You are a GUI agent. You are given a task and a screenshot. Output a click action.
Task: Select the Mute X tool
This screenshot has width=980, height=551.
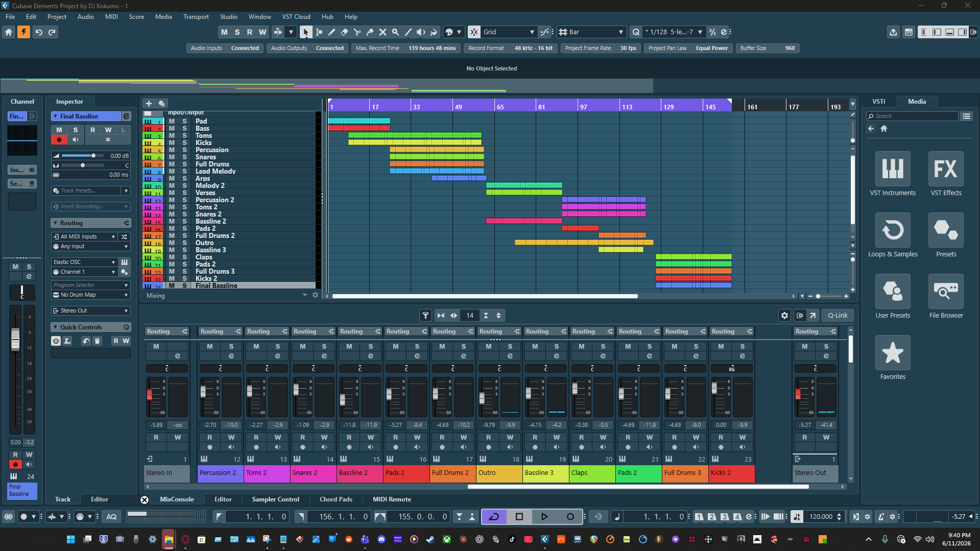pos(383,32)
